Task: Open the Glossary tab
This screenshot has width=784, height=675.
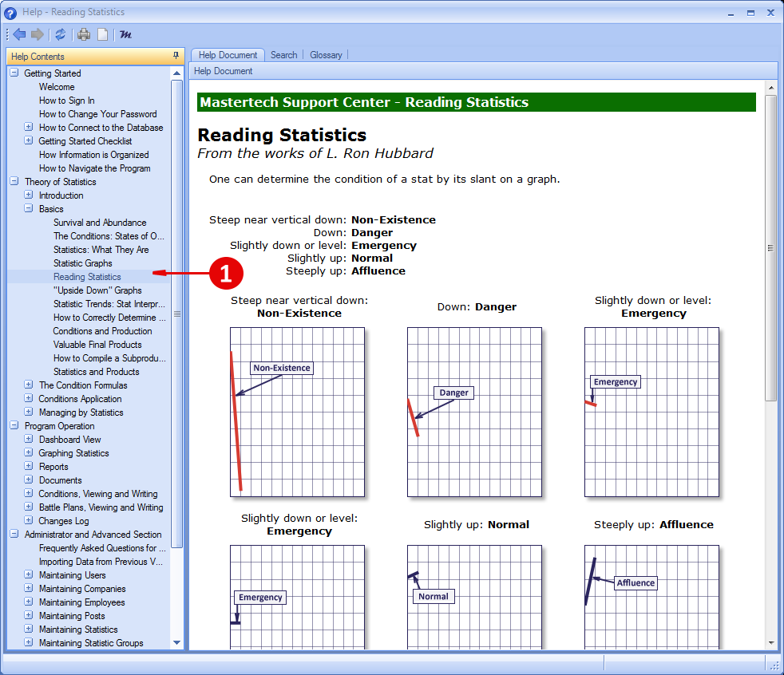Action: pyautogui.click(x=326, y=55)
